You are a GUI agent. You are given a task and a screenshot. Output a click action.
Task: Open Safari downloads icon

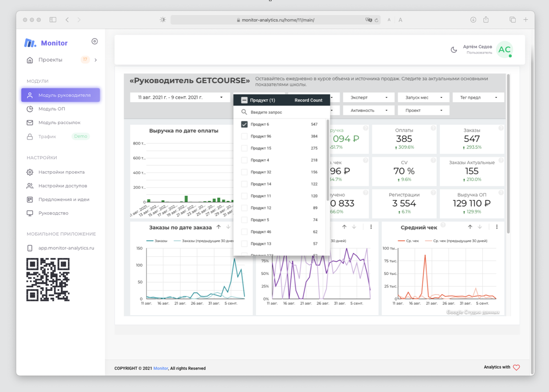(473, 20)
